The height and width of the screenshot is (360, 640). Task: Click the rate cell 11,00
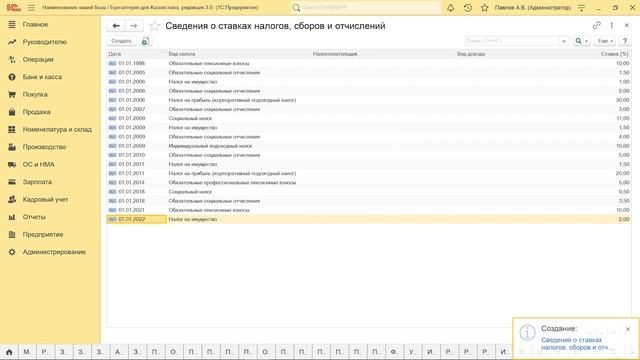coord(622,118)
